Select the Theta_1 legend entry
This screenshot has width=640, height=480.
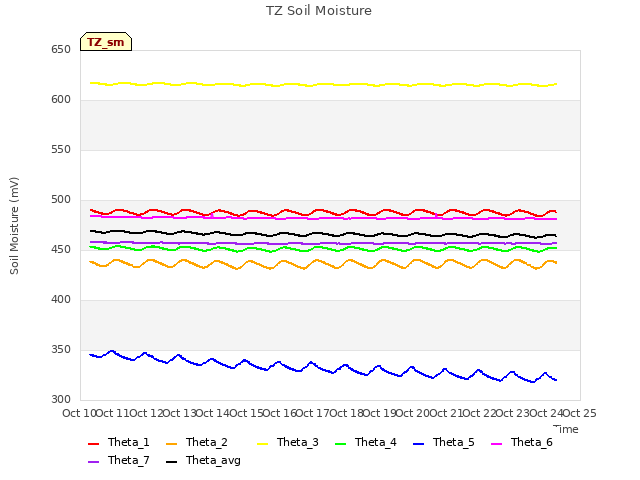pos(119,442)
